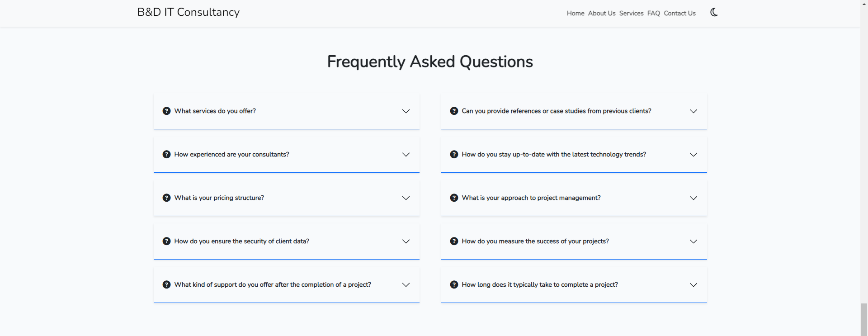Expand chevron for the post-project support question

point(406,285)
